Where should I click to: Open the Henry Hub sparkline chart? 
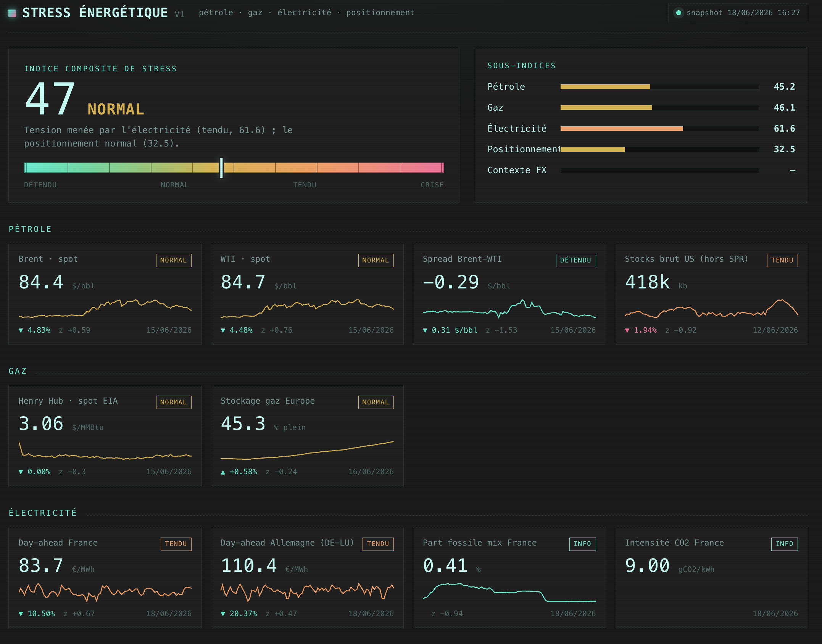pyautogui.click(x=105, y=450)
